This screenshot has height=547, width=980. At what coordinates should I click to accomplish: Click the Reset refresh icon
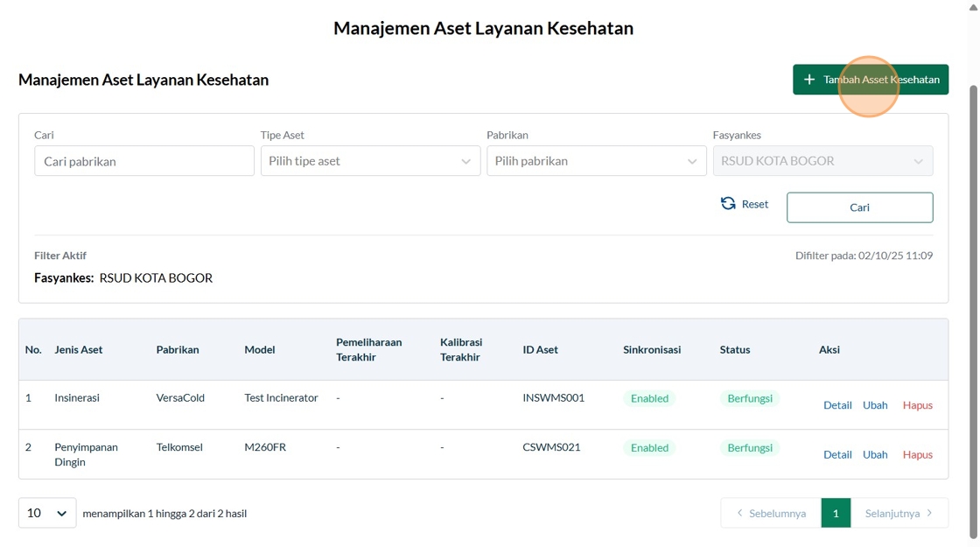pyautogui.click(x=728, y=204)
